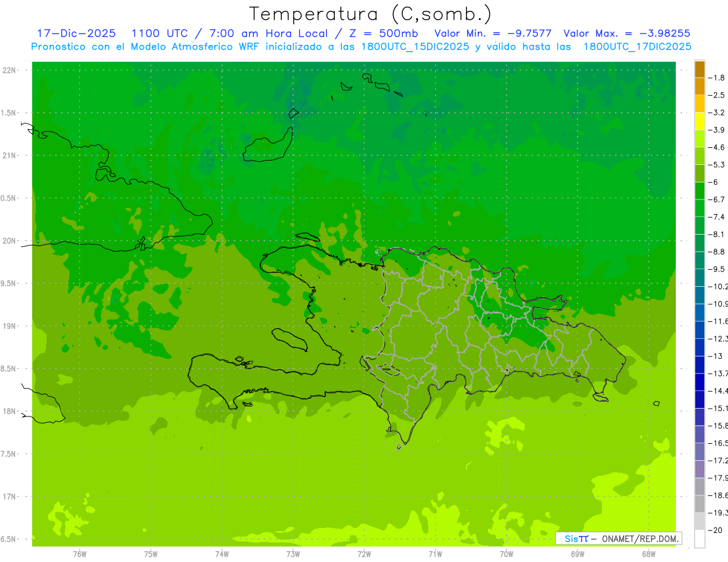
Task: Click "Valor Max. = -3.98255"
Action: point(627,33)
